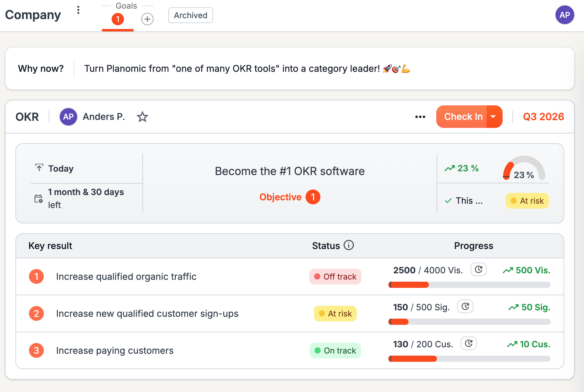The width and height of the screenshot is (584, 392).
Task: Open key result number 1 badge
Action: pyautogui.click(x=36, y=276)
